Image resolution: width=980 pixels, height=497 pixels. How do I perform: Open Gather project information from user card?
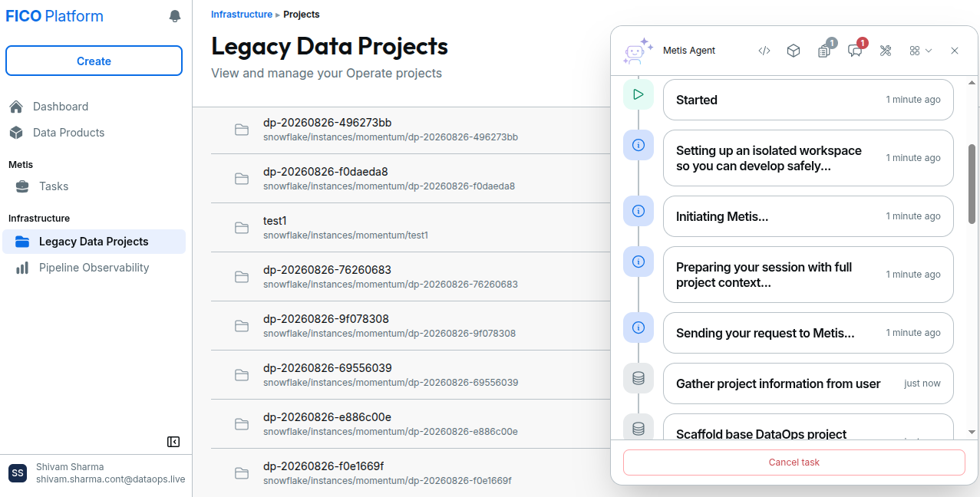[x=808, y=383]
